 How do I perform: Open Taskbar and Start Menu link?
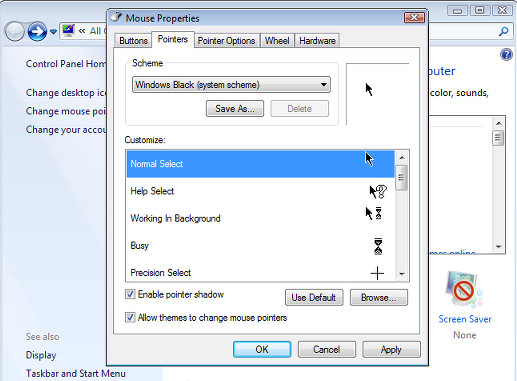76,374
